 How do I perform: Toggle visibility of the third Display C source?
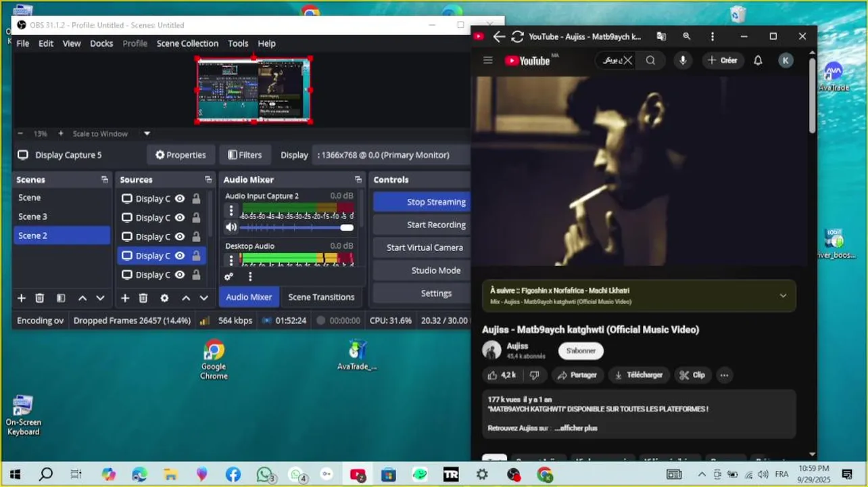click(180, 237)
